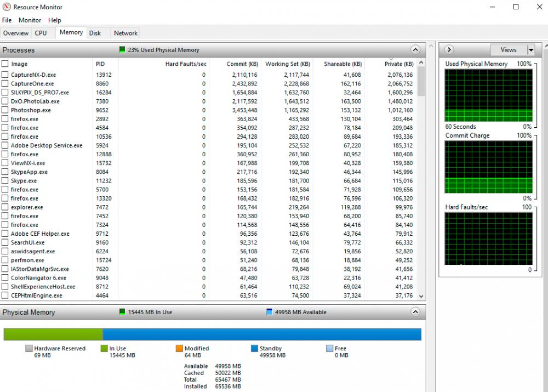The image size is (548, 392).
Task: Click the green In Use segment of the memory bar
Action: coord(53,334)
